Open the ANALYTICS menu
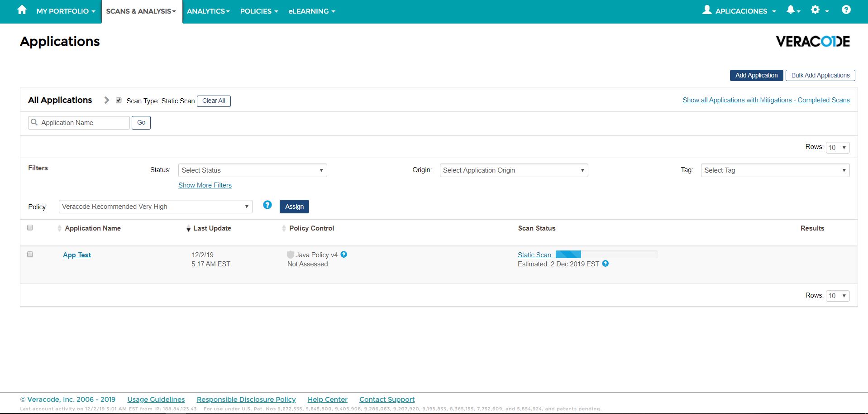Screen dimensions: 868x414 point(208,11)
